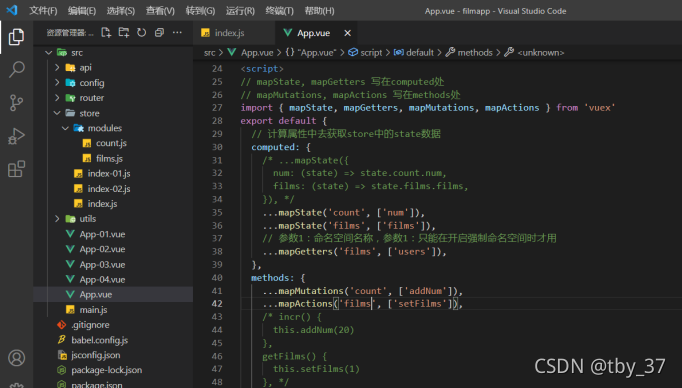Collapse all folders in explorer
The width and height of the screenshot is (682, 388).
point(159,32)
